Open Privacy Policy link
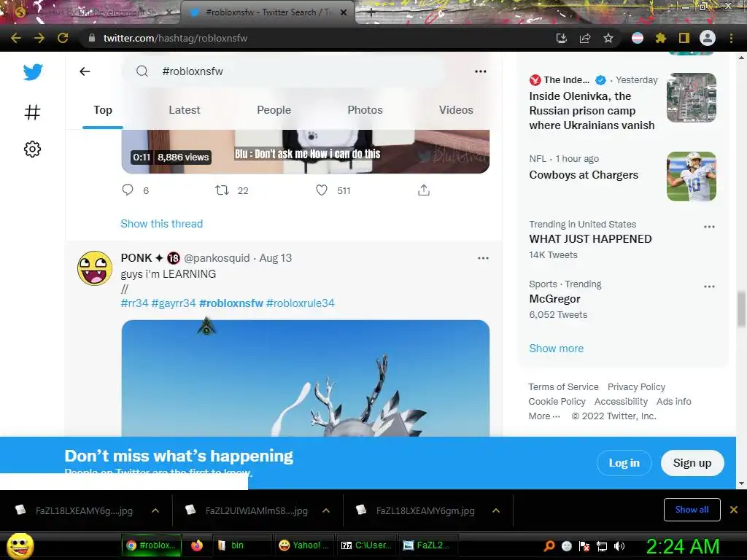747x560 pixels. (636, 387)
